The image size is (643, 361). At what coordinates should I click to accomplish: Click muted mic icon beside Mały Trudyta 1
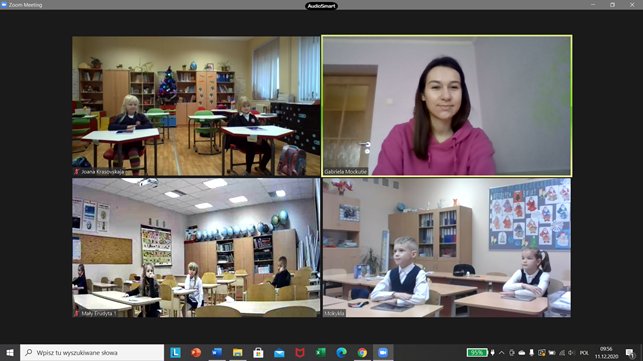(x=76, y=313)
